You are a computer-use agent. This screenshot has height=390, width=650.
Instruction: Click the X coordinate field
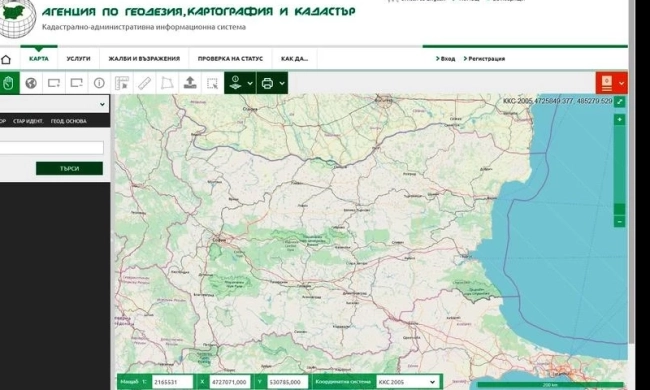click(230, 382)
